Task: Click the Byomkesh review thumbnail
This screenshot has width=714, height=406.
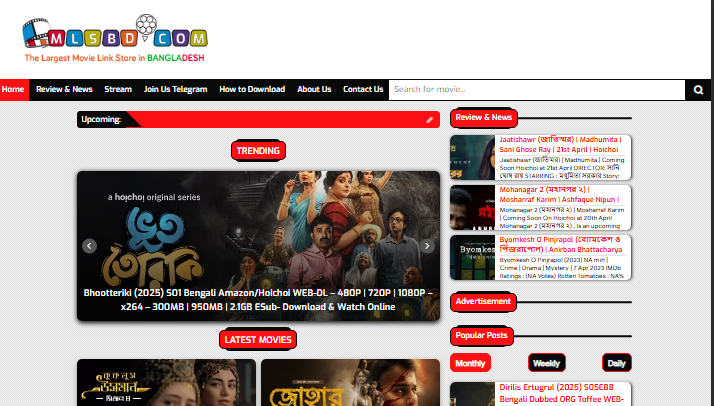Action: pos(472,258)
